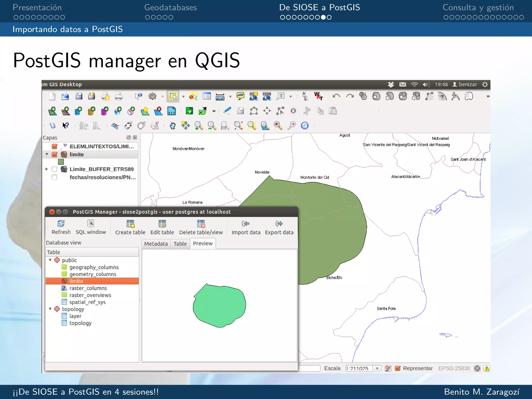Click the Save project floppy icon
The image size is (532, 399).
pyautogui.click(x=79, y=96)
